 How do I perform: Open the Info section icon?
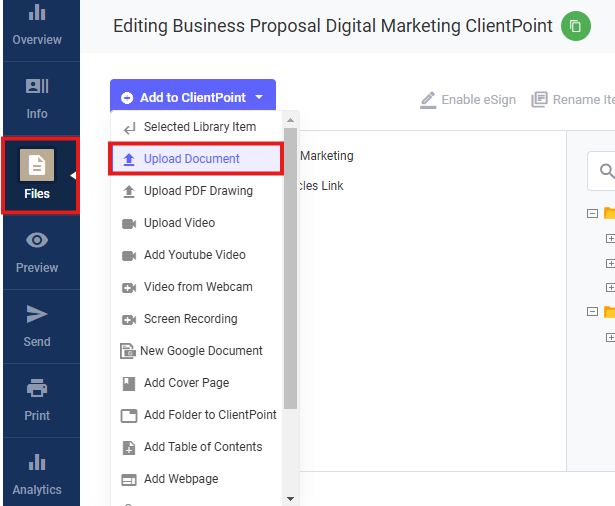click(x=37, y=86)
